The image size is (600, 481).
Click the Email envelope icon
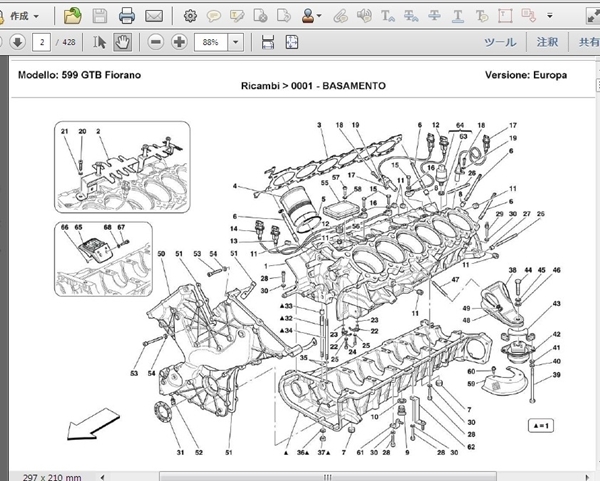154,16
